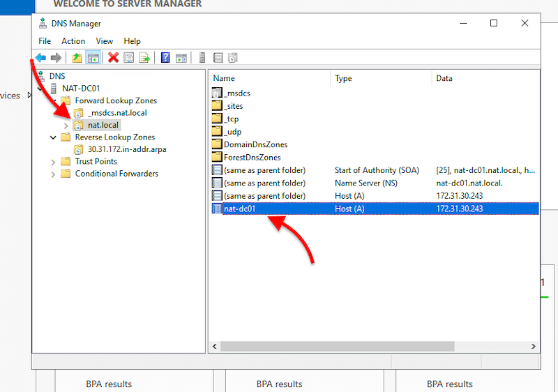Click the ForestDnsZones folder icon
Viewport: 558px width, 392px height.
click(x=217, y=157)
